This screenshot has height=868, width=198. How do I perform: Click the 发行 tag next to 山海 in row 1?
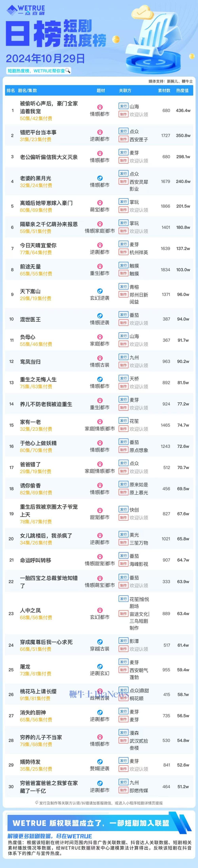click(x=123, y=106)
